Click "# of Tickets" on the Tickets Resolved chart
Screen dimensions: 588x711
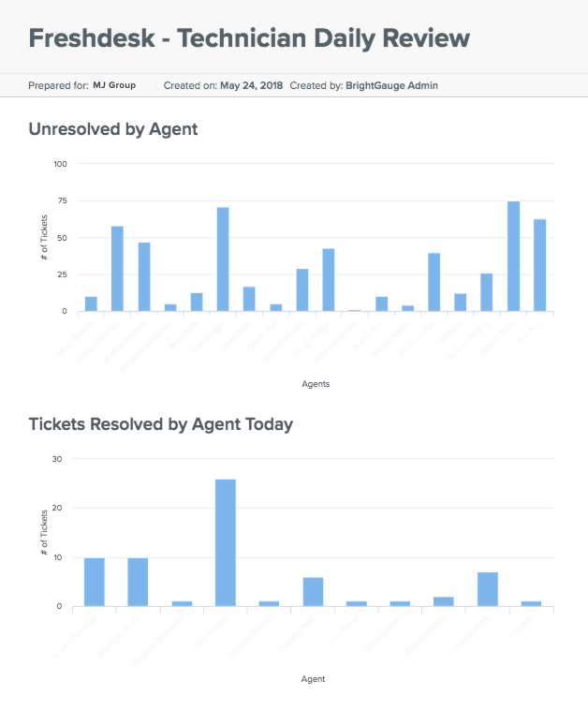44,532
